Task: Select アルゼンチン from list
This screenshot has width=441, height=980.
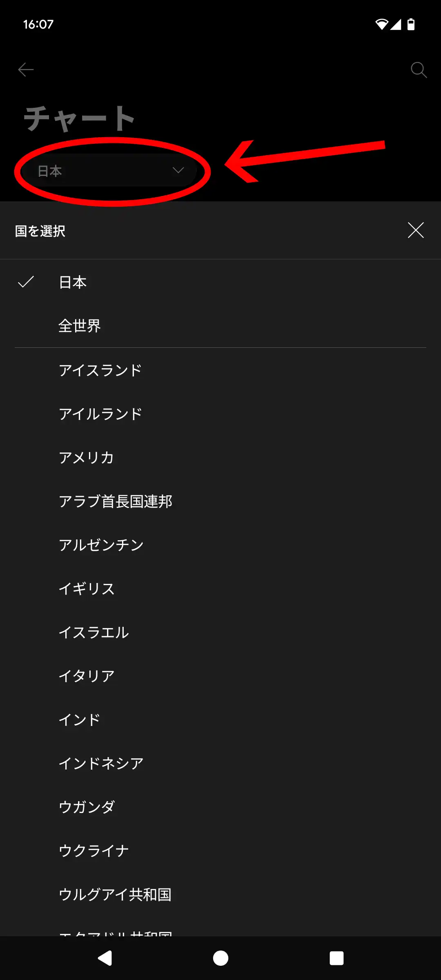Action: [x=101, y=545]
